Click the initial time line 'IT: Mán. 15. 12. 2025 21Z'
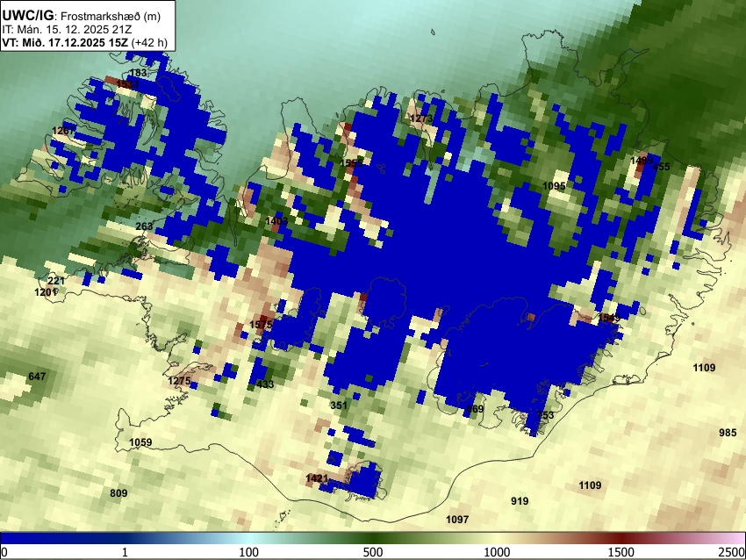Screen dimensions: 746x560 (x=67, y=30)
